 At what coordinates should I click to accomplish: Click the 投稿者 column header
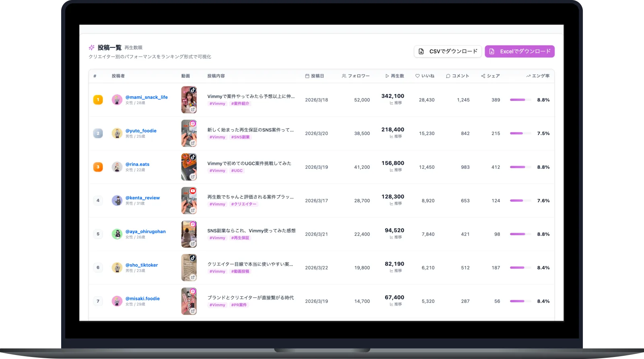pos(118,76)
